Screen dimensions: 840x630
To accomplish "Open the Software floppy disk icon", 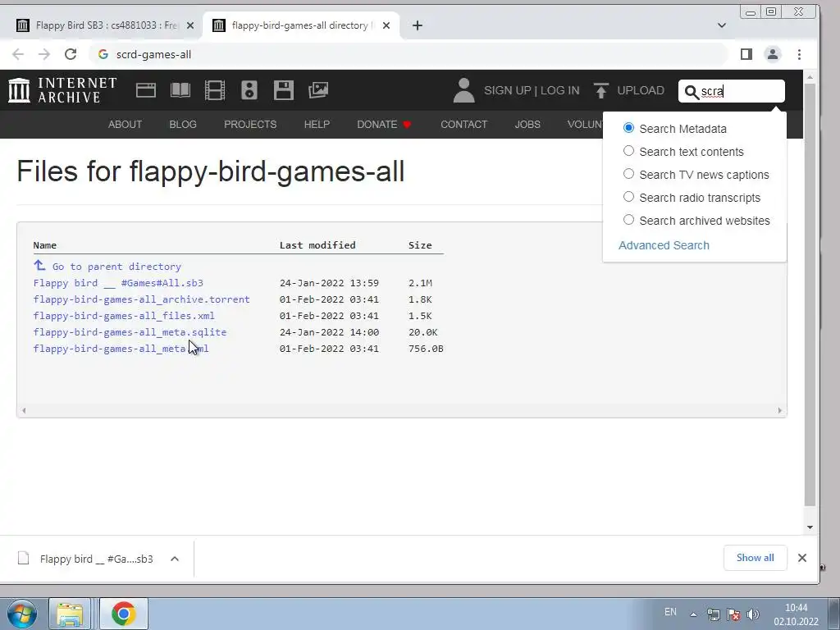I will (283, 90).
